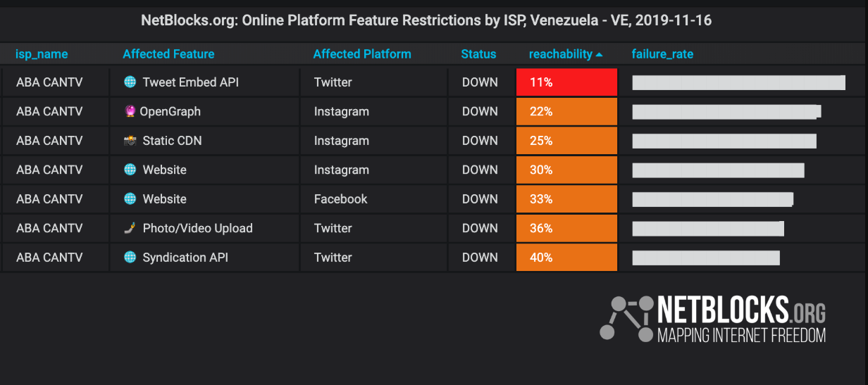The width and height of the screenshot is (868, 385).
Task: Click the red 11% reachability cell
Action: tap(566, 82)
